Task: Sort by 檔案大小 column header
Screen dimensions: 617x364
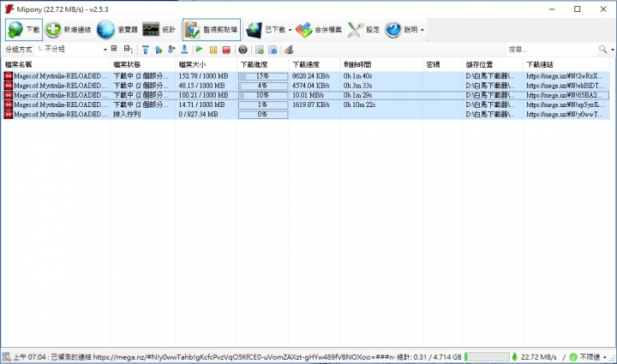Action: [206, 64]
